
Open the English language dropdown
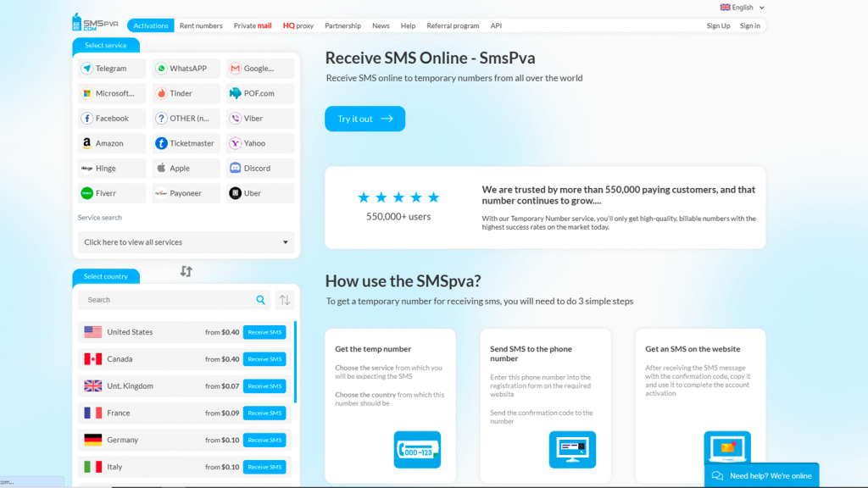(x=743, y=8)
